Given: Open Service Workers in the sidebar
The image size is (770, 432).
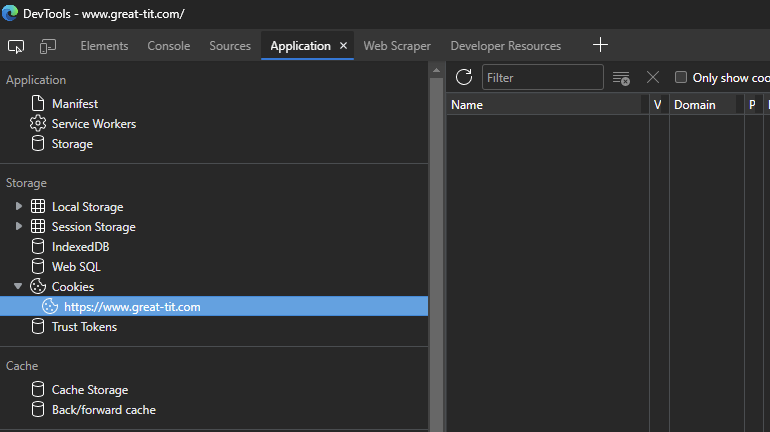Looking at the screenshot, I should [x=94, y=124].
